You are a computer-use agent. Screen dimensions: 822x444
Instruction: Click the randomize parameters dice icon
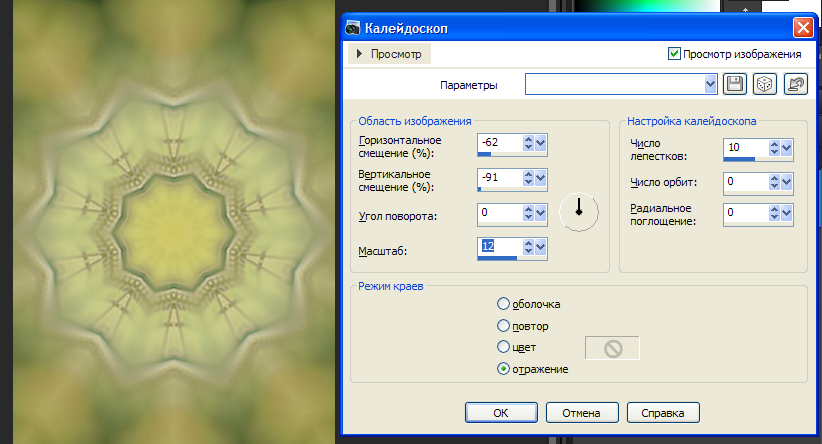[764, 85]
